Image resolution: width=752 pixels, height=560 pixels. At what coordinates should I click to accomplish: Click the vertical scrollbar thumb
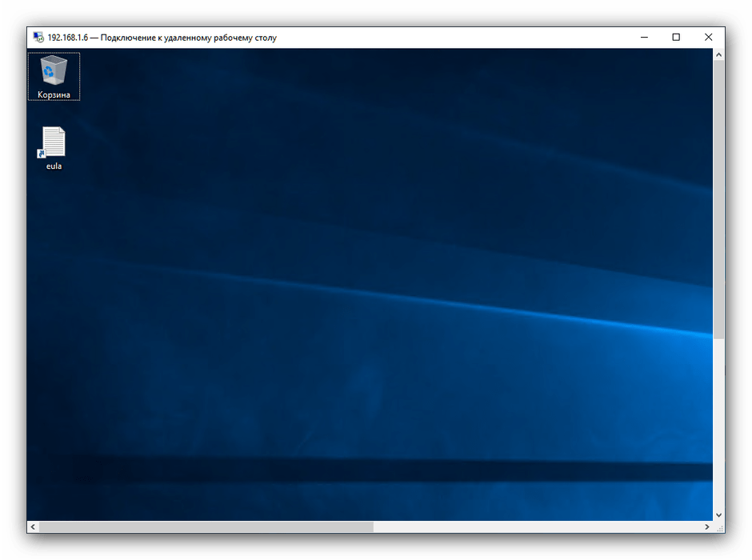point(718,200)
